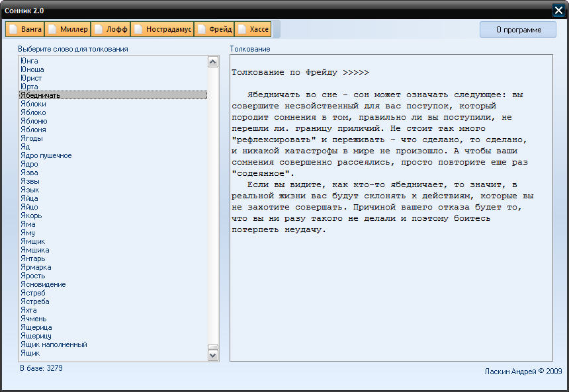Click the page icon beside Ванга
The height and width of the screenshot is (392, 569).
(13, 29)
